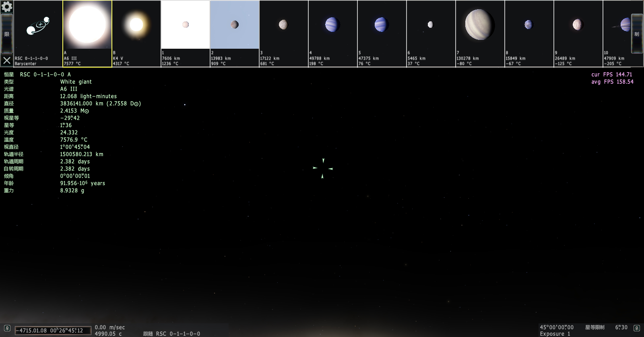Expand the left side toolbar handle
This screenshot has width=644, height=337.
coord(7,34)
